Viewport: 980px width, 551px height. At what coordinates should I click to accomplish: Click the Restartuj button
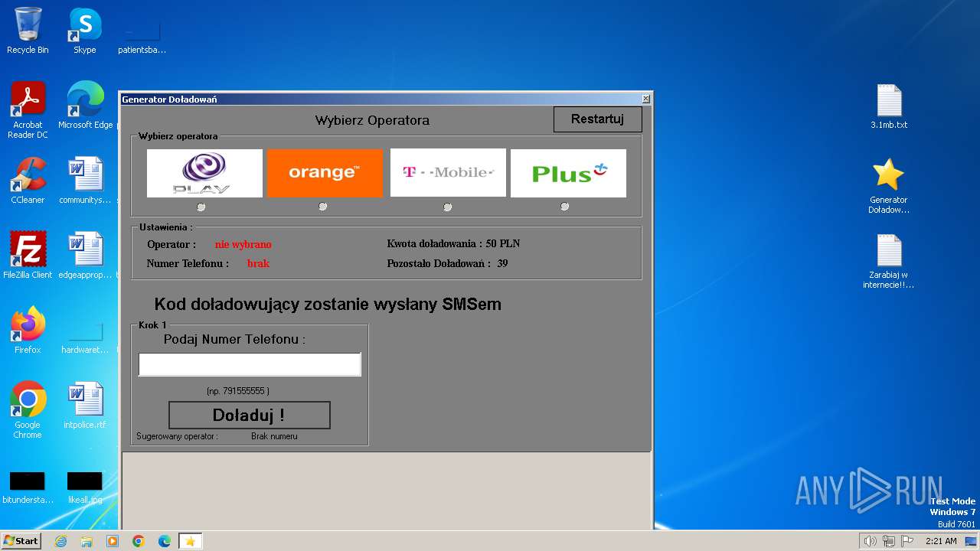(597, 119)
